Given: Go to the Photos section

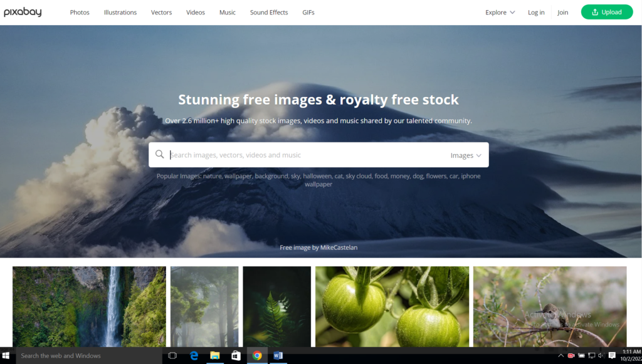Looking at the screenshot, I should pyautogui.click(x=80, y=13).
